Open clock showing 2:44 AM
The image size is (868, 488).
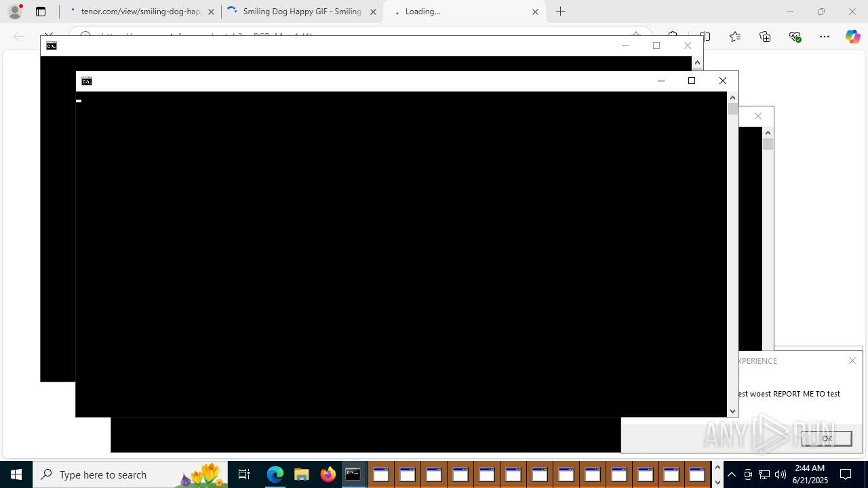(x=810, y=474)
